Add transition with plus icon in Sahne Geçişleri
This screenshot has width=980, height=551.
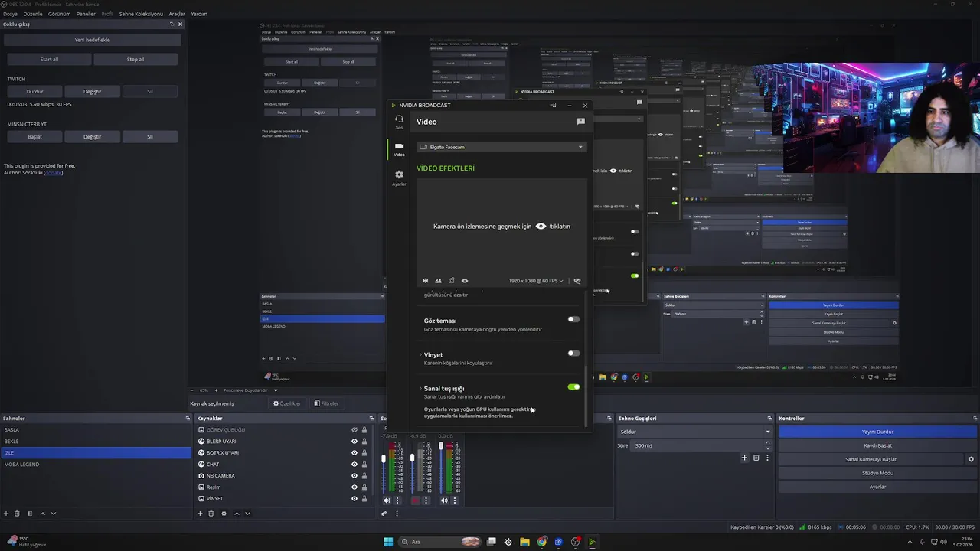[x=744, y=458]
